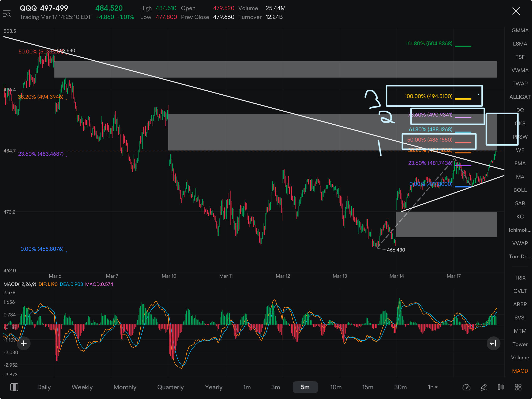The height and width of the screenshot is (399, 532).
Task: Click the plus add-indicator button
Action: 24,343
